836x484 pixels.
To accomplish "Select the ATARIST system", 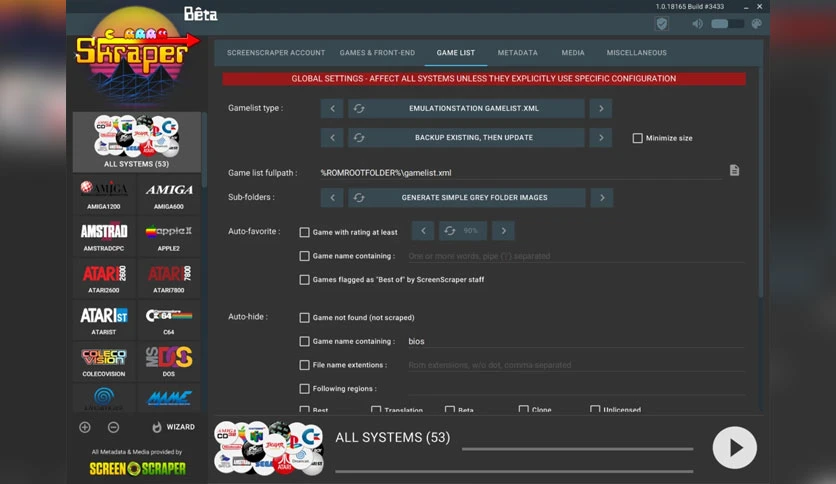I will 104,320.
